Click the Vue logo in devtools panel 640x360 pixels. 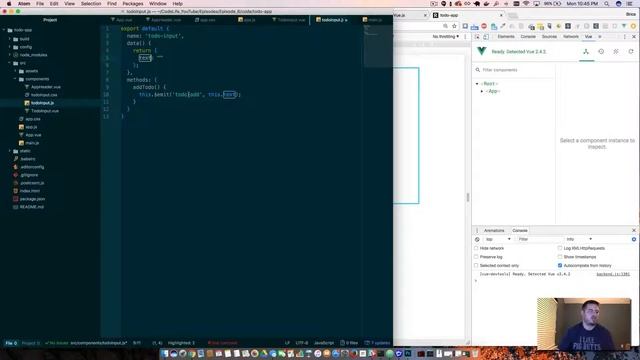(x=482, y=51)
